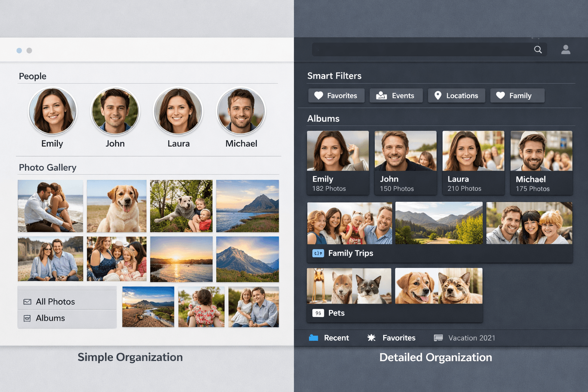Click the search input field
The image size is (588, 392).
point(421,49)
